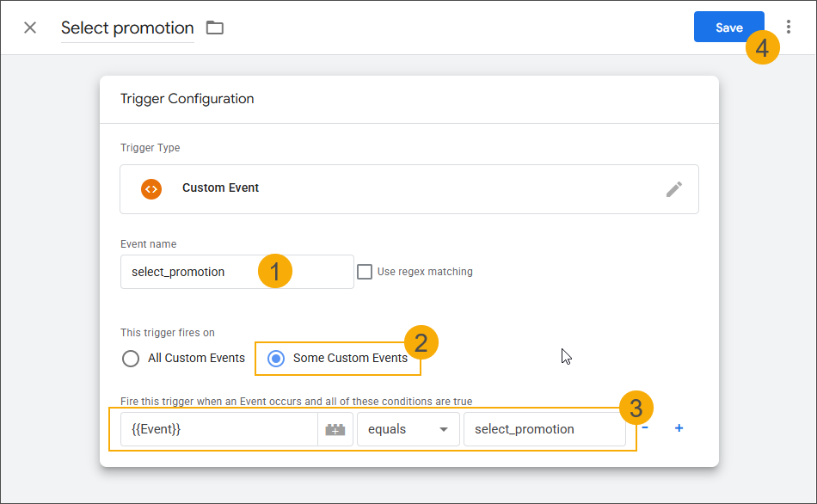817x504 pixels.
Task: Edit the trigger type using the pencil icon
Action: tap(674, 189)
